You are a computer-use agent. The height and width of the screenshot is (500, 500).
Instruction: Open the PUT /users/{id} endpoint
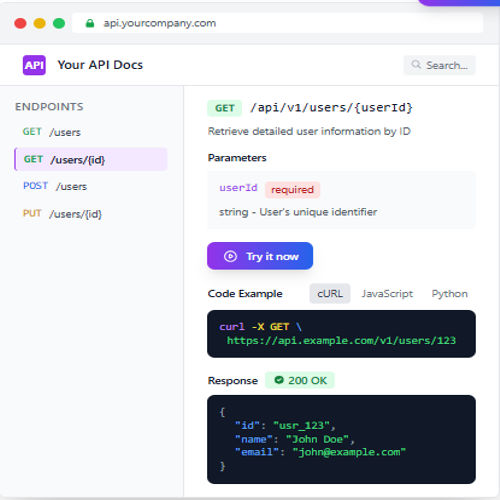91,213
